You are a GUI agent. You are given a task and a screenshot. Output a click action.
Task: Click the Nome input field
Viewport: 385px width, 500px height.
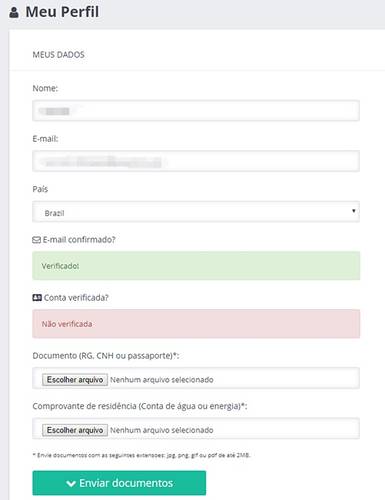(x=196, y=111)
